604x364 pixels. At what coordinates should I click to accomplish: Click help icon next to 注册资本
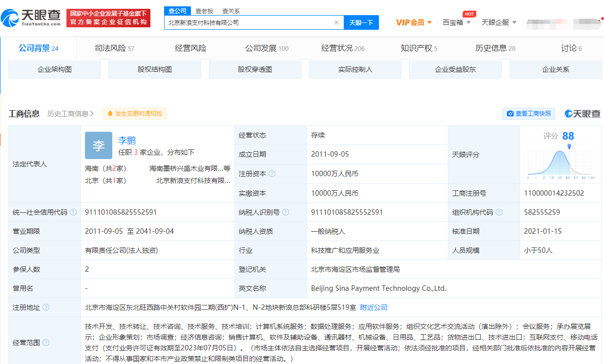click(272, 174)
